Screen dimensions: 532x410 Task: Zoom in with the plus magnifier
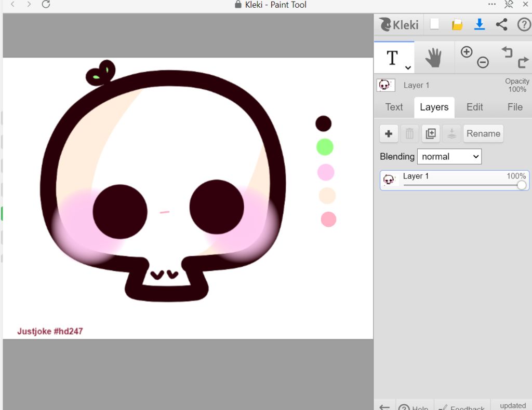coord(467,52)
